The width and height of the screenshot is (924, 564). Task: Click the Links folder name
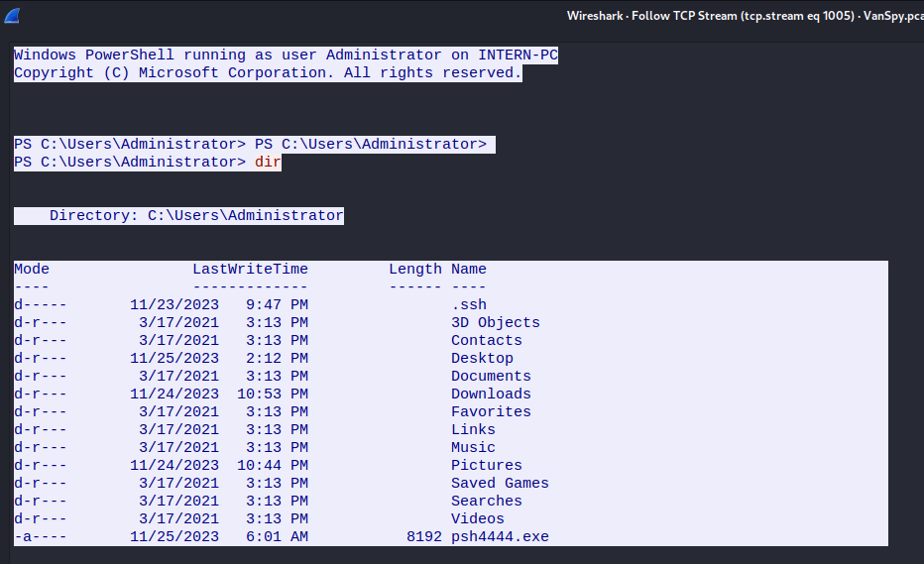click(474, 430)
